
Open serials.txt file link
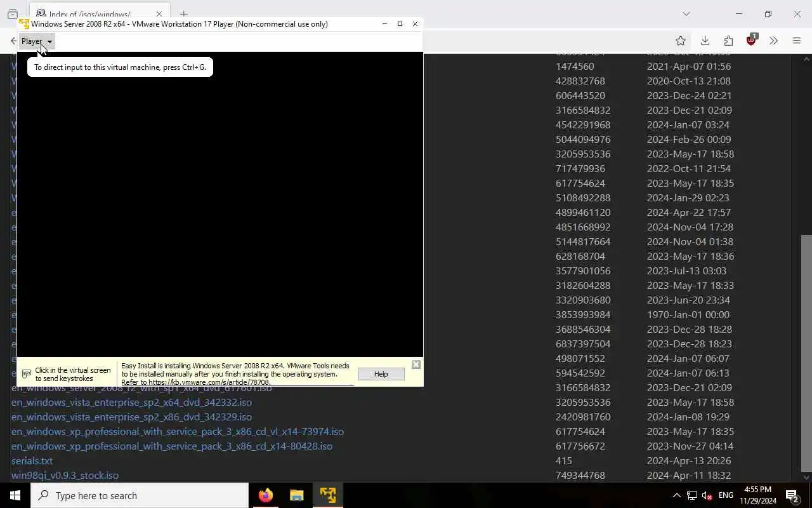[32, 460]
